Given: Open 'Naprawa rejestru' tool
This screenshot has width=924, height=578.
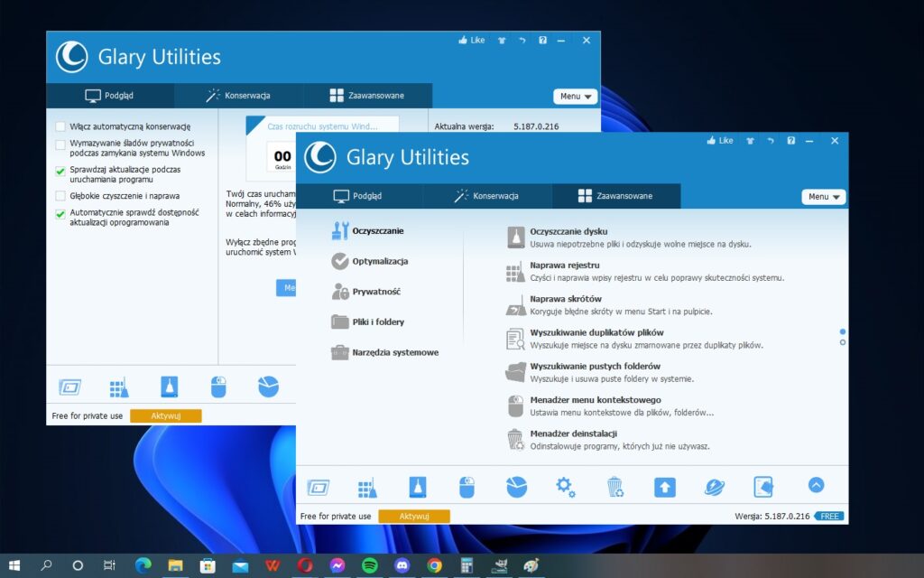Looking at the screenshot, I should 645,271.
